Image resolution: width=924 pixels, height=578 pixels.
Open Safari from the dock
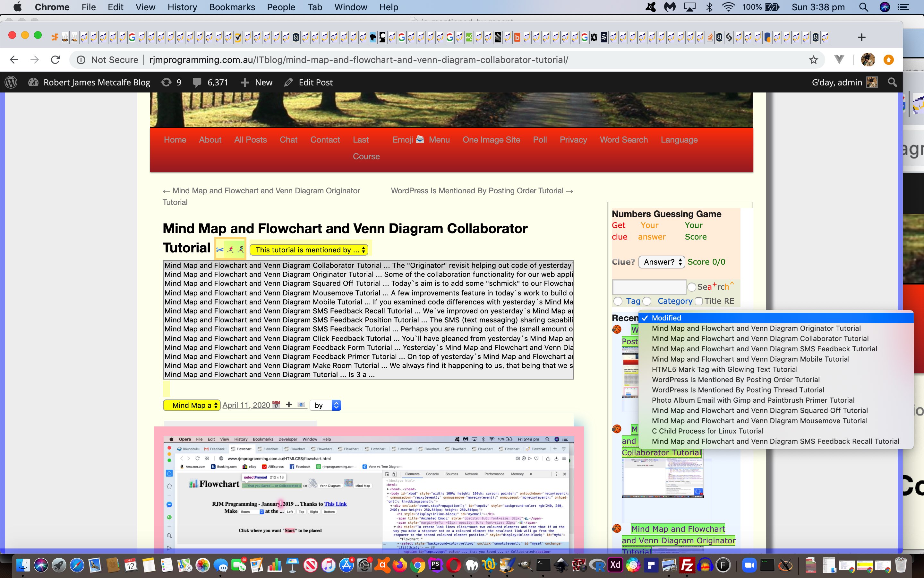pos(77,565)
